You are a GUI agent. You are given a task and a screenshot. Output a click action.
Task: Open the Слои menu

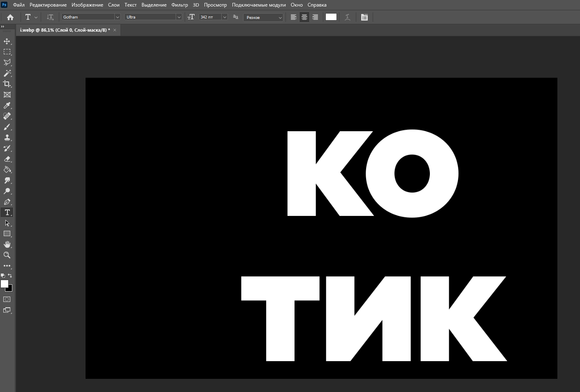click(114, 5)
